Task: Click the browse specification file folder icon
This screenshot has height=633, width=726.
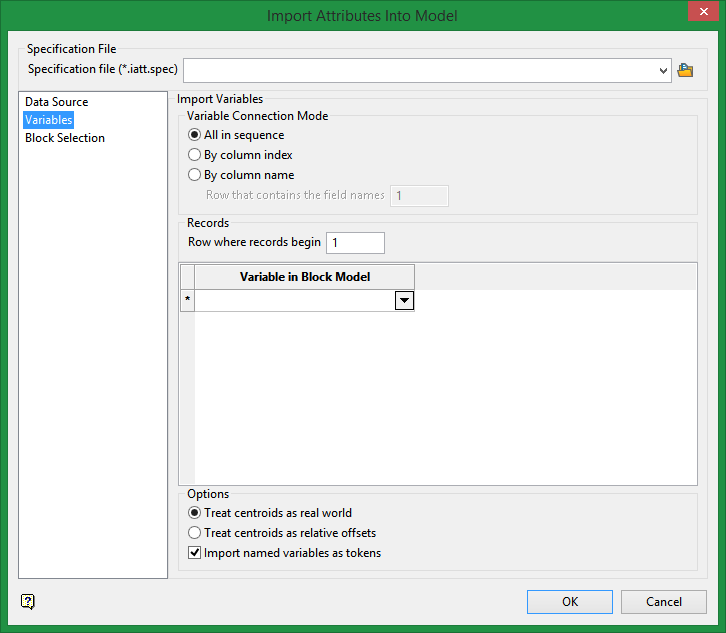Action: [x=685, y=70]
